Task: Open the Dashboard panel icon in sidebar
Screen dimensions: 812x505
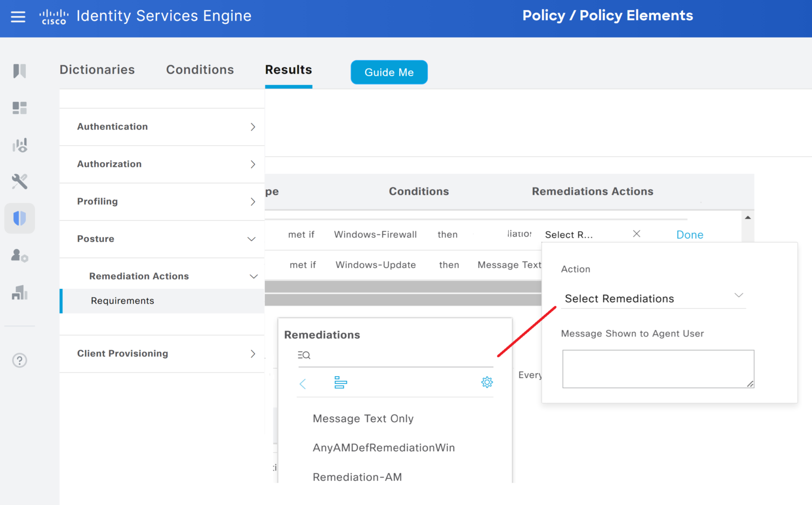Action: point(20,108)
